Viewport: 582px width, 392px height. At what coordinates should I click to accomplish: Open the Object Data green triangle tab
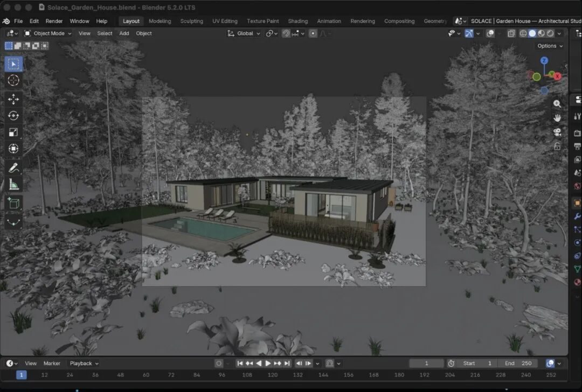point(578,269)
